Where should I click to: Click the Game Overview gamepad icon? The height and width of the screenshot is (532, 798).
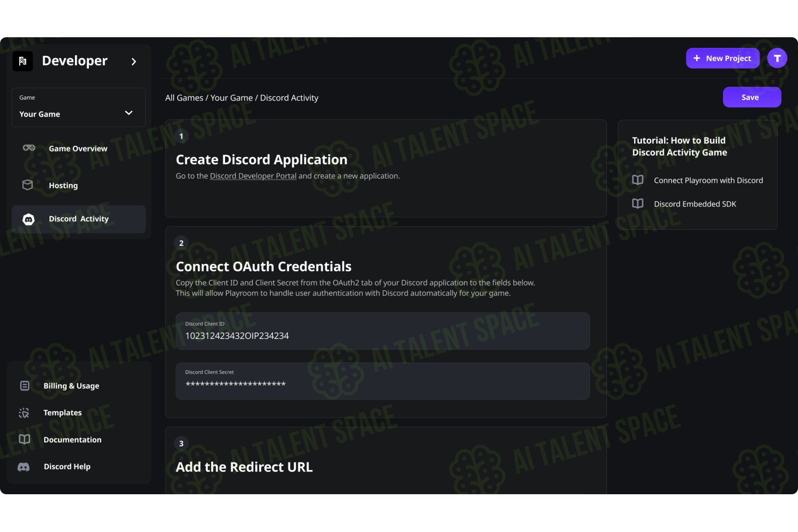click(29, 148)
